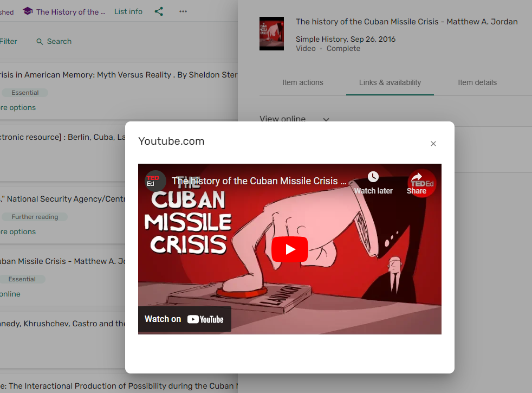Open Myth Versus Reality list item

pos(119,75)
